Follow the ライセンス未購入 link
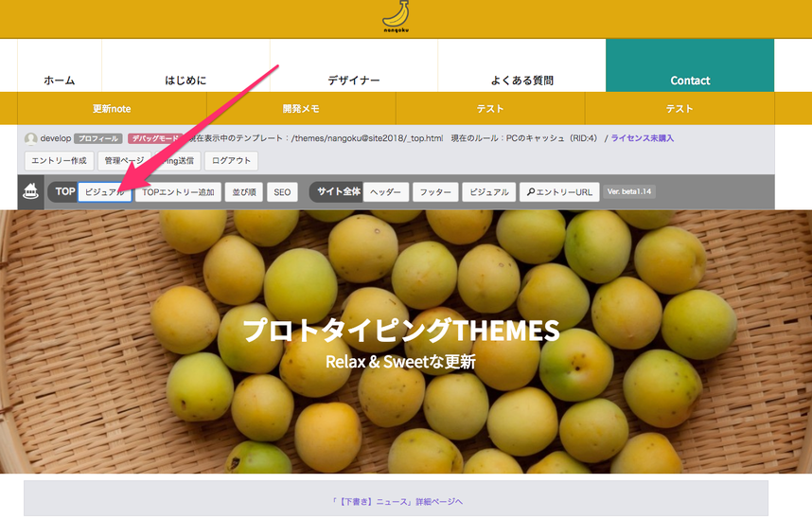The width and height of the screenshot is (812, 520). pyautogui.click(x=643, y=138)
